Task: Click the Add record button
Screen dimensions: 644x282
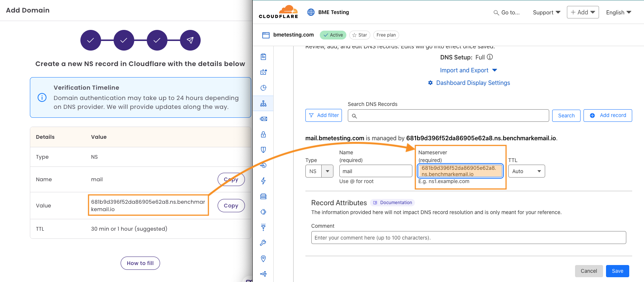Action: [607, 116]
